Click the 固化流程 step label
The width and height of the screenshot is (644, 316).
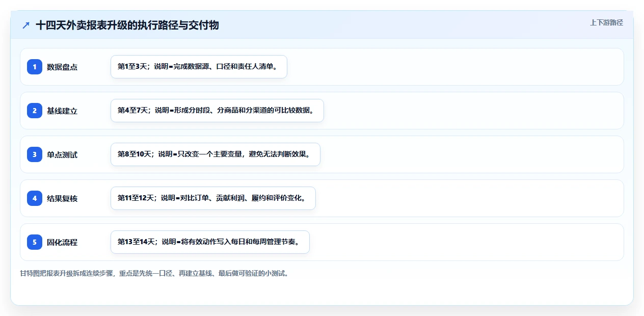tap(62, 242)
